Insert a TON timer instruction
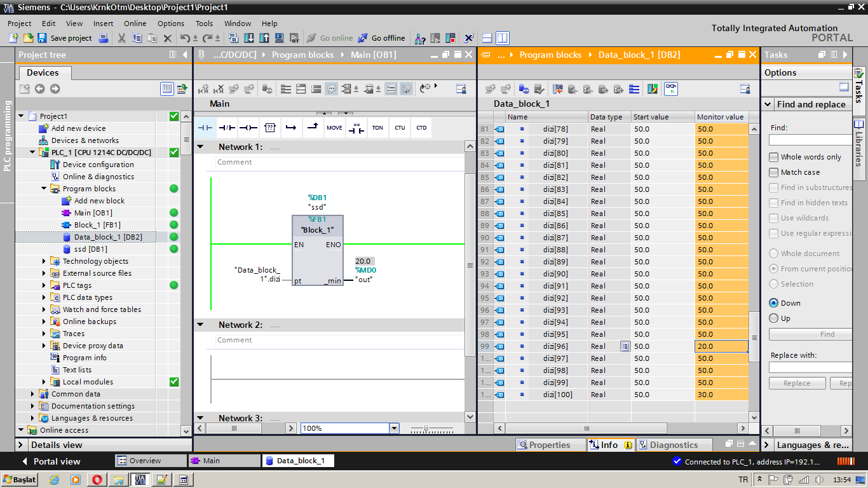 click(377, 128)
